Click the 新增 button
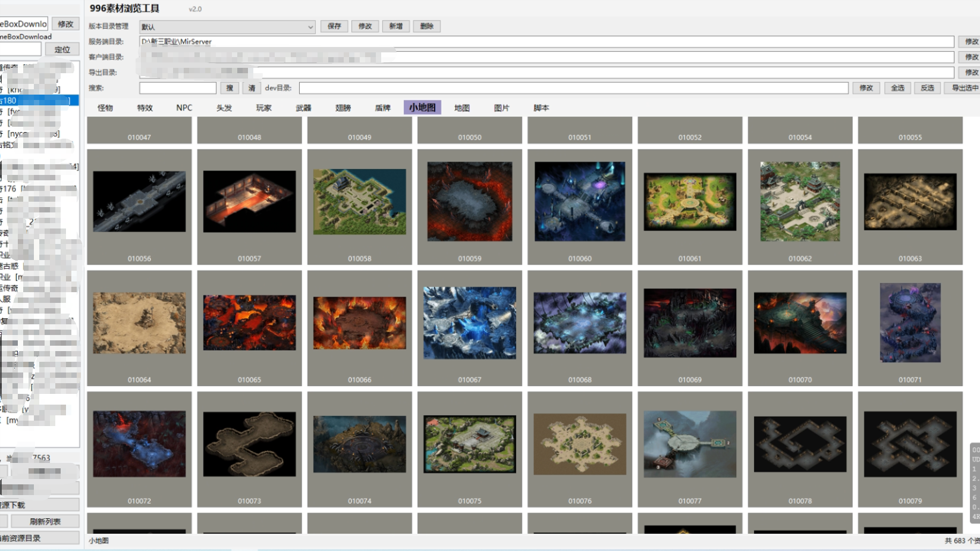This screenshot has width=980, height=551. click(x=396, y=26)
